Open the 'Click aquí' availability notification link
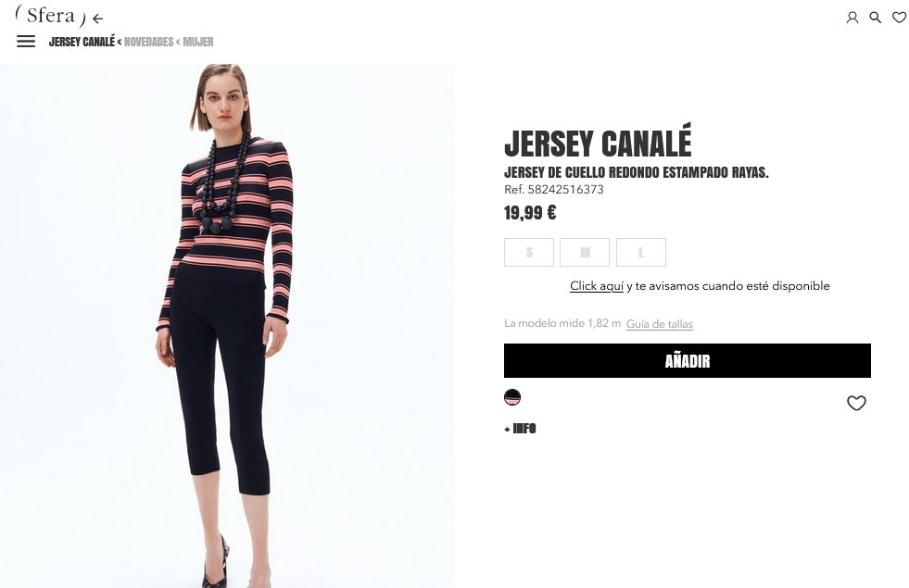The image size is (909, 588). 597,285
